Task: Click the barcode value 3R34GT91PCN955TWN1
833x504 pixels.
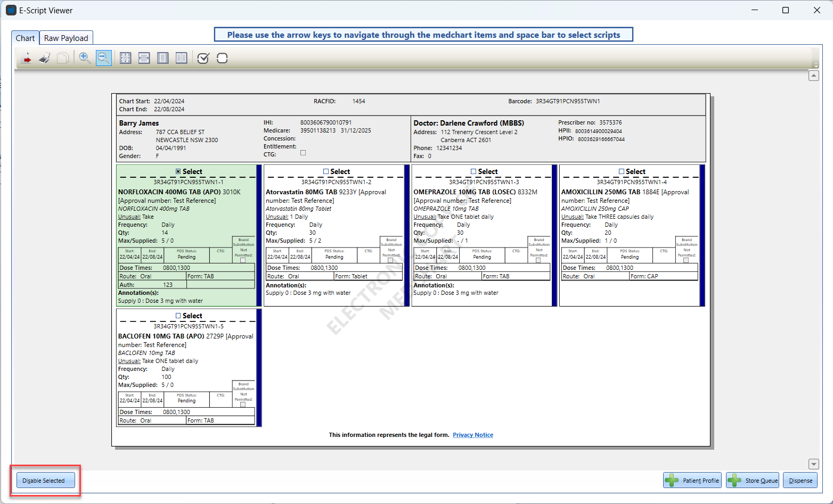Action: click(568, 101)
